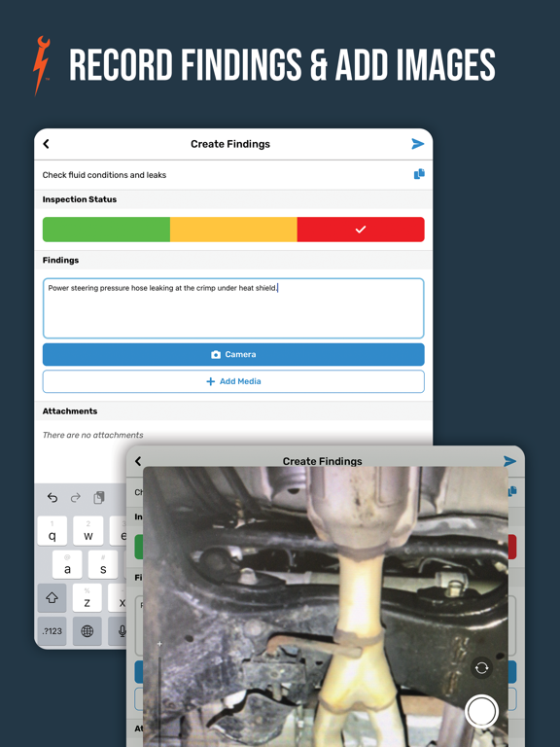
Task: Tap the keyboard redo arrow
Action: [x=75, y=498]
